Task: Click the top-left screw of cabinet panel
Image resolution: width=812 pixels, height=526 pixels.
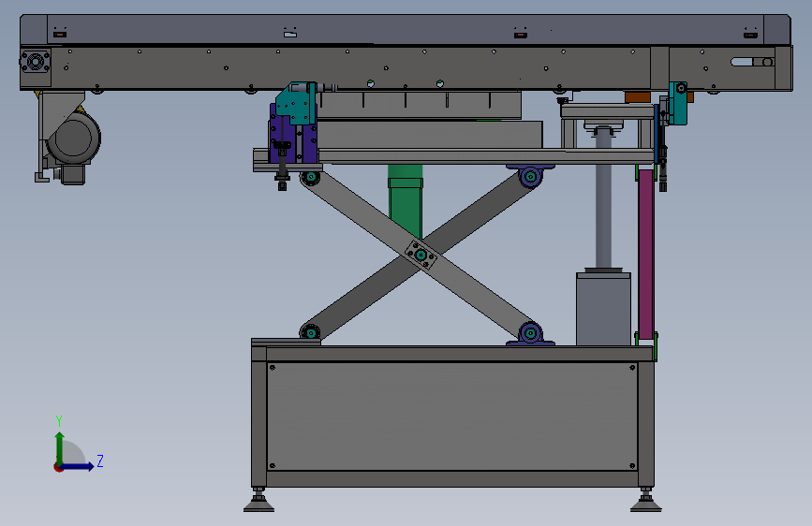Action: (x=273, y=368)
